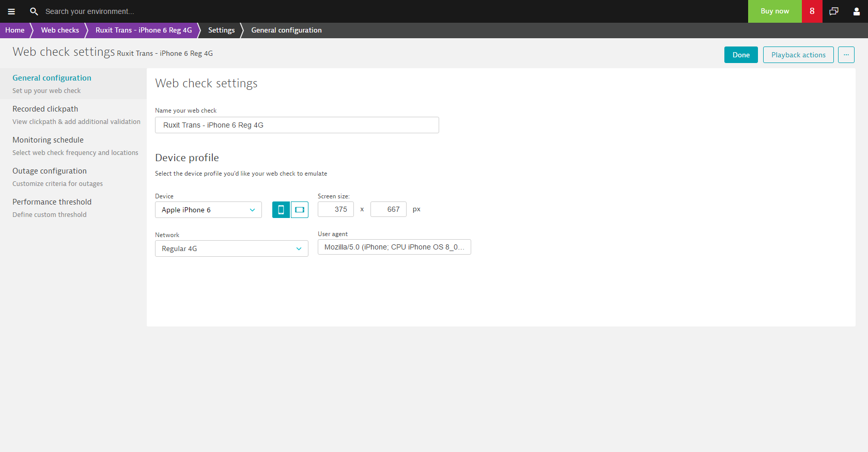Open the windows dashboard icon
The height and width of the screenshot is (452, 868).
coord(834,11)
